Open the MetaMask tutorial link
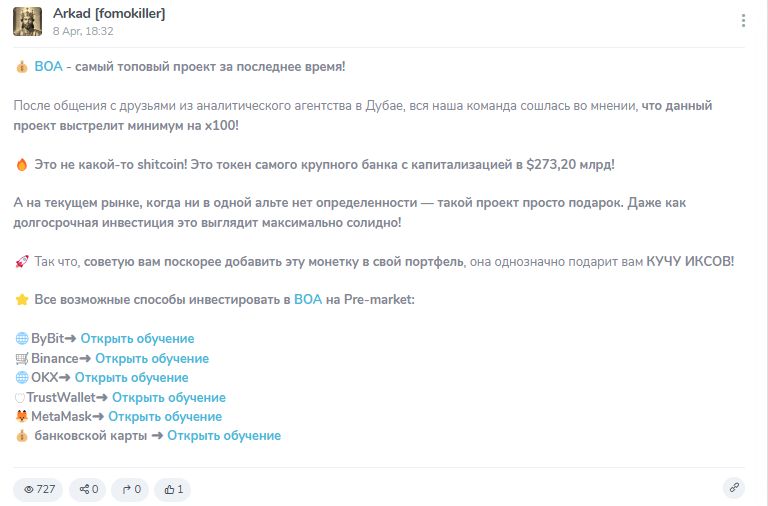This screenshot has height=506, width=768. [x=165, y=416]
